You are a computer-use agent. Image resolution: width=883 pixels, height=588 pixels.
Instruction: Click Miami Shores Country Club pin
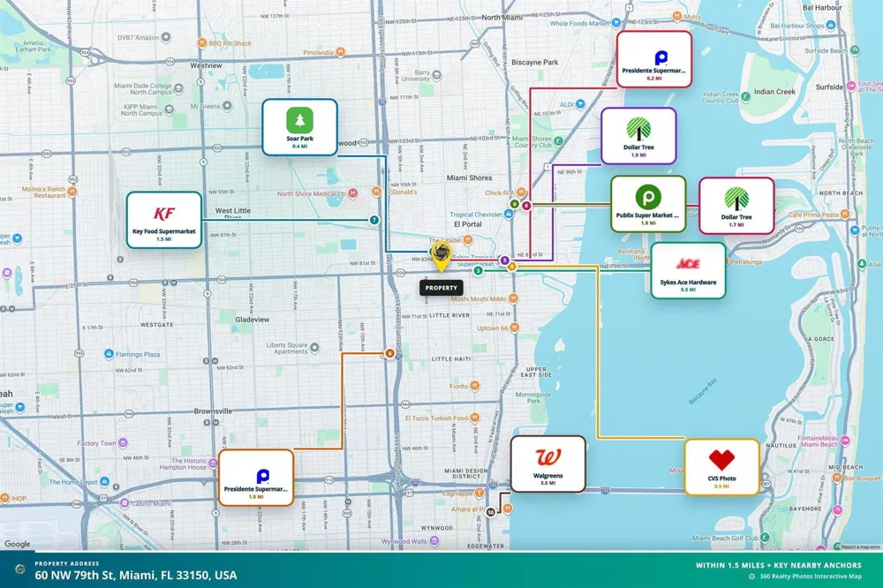click(558, 141)
